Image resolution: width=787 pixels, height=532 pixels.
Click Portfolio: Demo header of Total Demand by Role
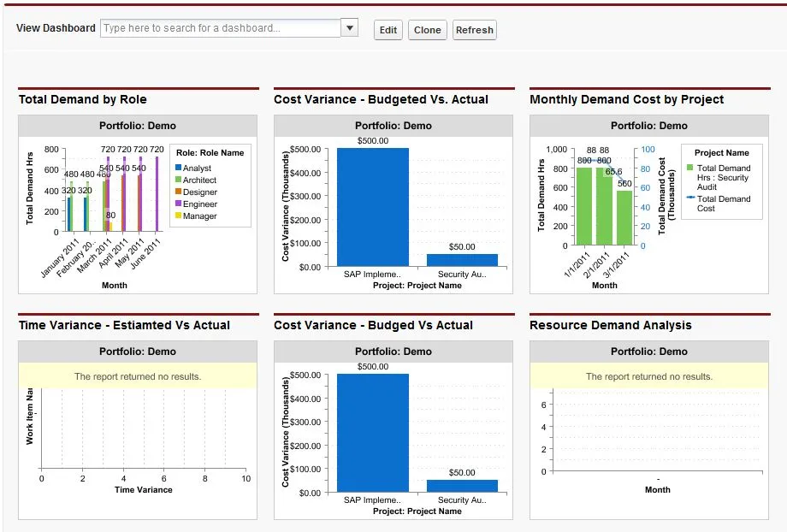[138, 126]
